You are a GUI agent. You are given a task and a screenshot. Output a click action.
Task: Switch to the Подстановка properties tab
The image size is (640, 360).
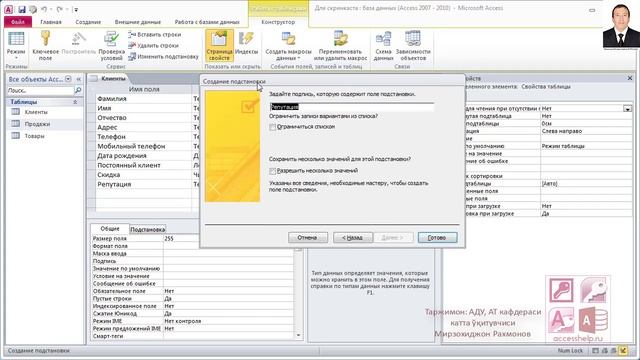[147, 229]
